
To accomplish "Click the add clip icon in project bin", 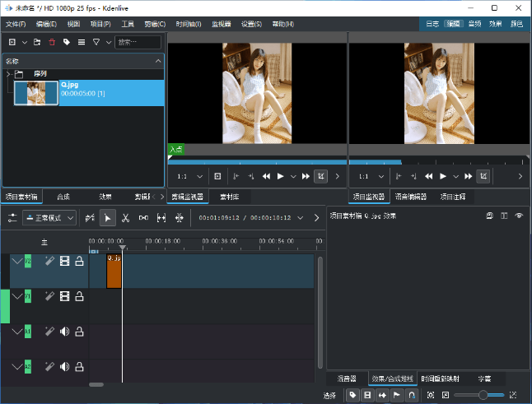I will point(12,42).
